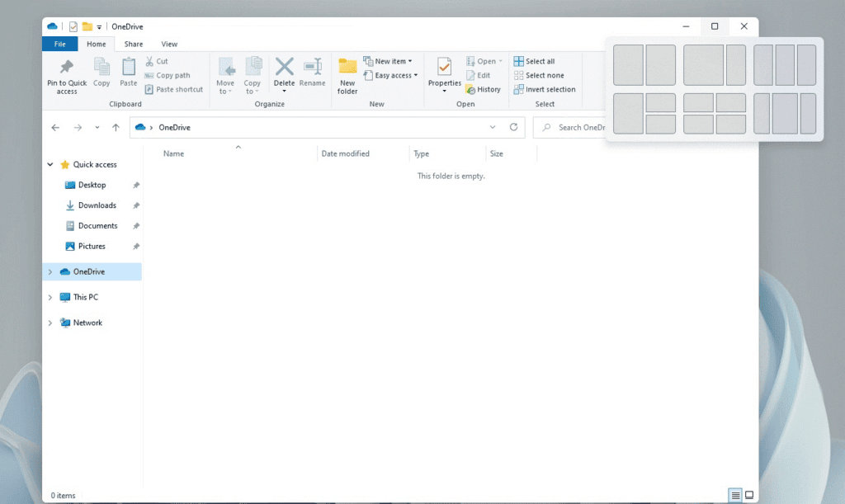
Task: Click Paste shortcut command
Action: pos(173,89)
